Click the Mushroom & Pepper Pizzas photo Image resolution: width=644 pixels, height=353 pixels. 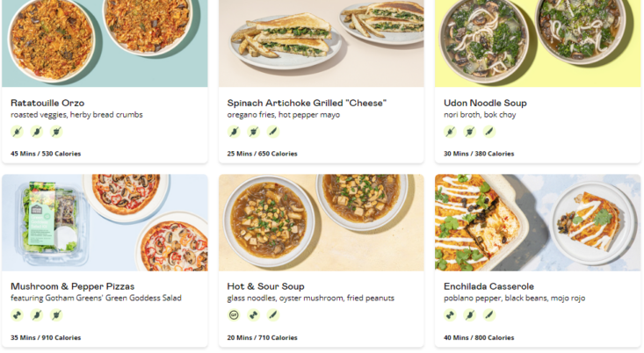pyautogui.click(x=105, y=222)
